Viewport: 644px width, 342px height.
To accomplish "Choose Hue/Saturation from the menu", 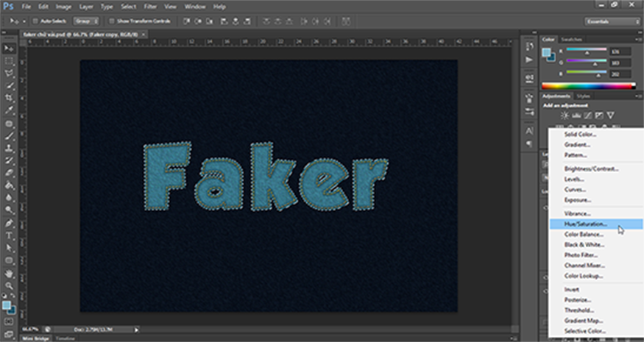I will 586,224.
